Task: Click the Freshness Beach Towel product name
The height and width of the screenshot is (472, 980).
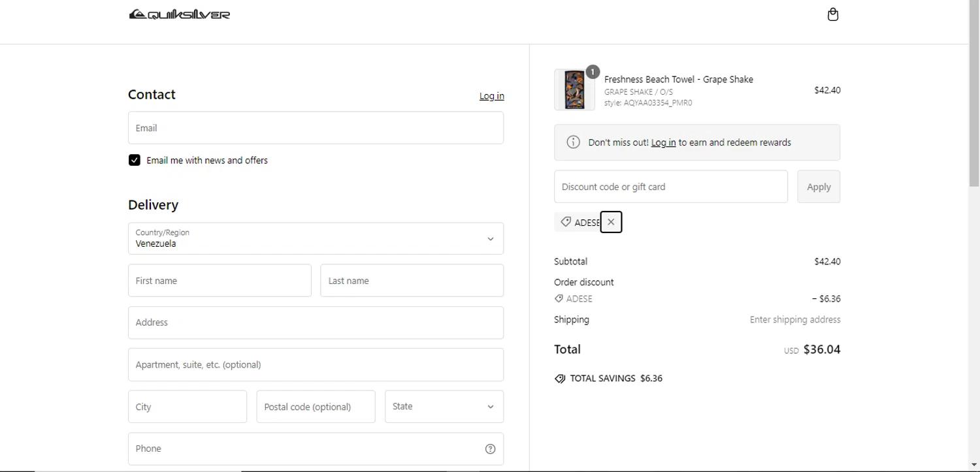Action: (678, 80)
